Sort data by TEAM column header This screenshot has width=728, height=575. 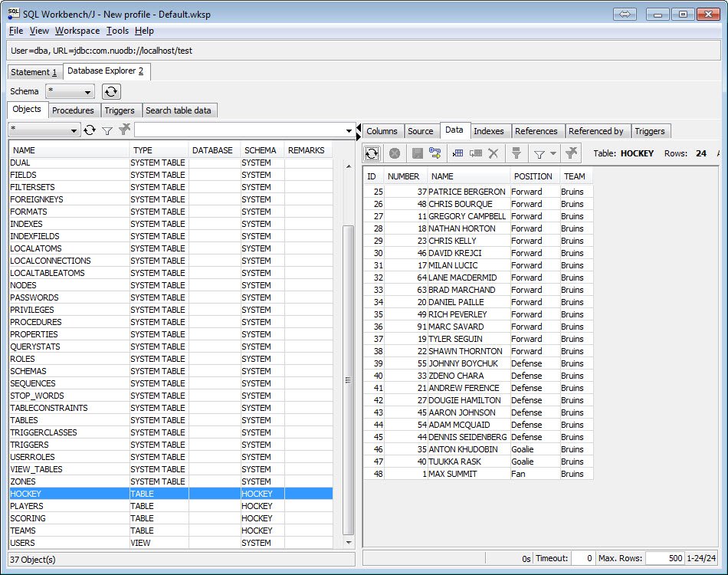576,176
